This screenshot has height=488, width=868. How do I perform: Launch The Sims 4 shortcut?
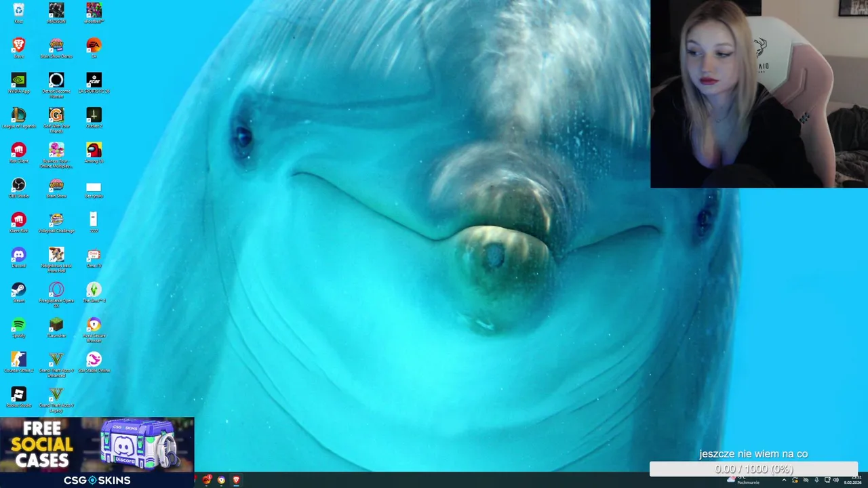pyautogui.click(x=94, y=292)
